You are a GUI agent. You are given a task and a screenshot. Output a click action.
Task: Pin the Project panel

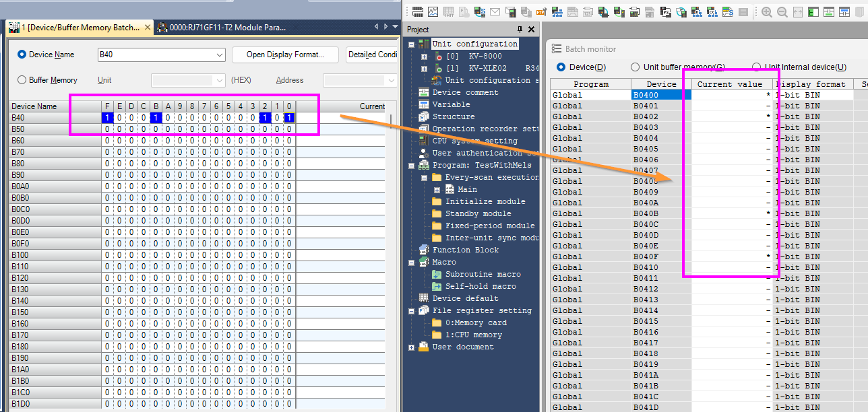coord(520,30)
